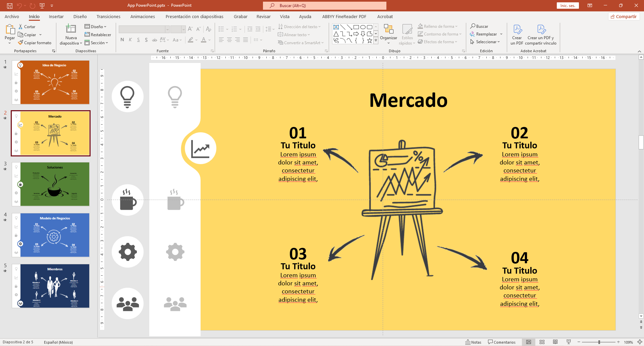The image size is (644, 346).
Task: Click the coffee cup icon in white circle
Action: coord(127,200)
